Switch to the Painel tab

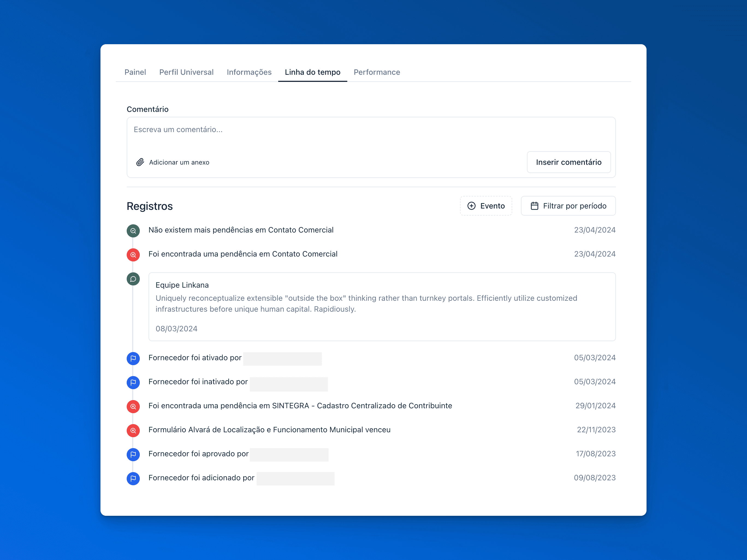tap(135, 72)
